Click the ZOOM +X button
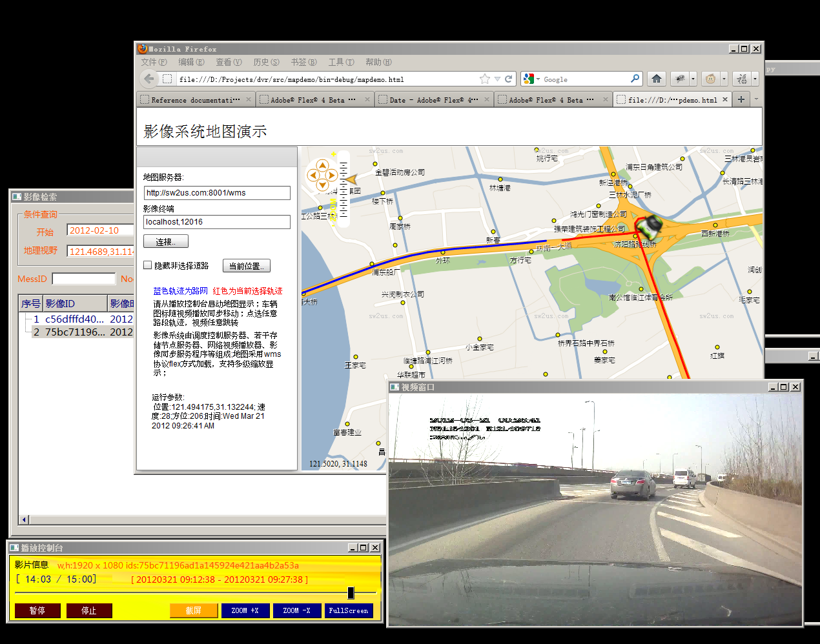820x644 pixels. 245,610
